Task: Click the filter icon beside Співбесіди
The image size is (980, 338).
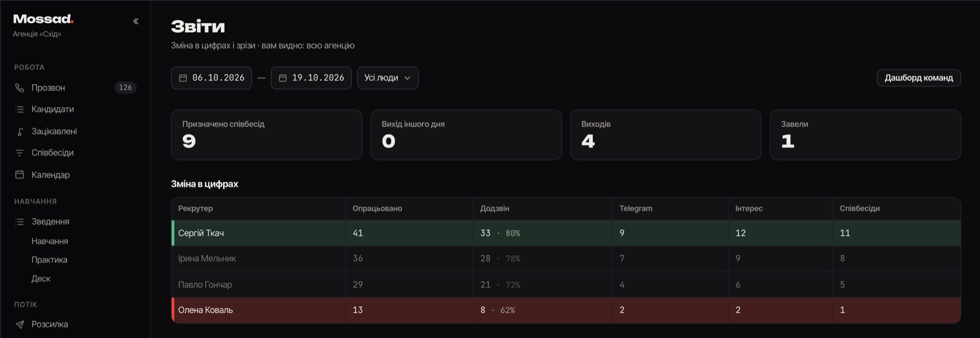Action: [20, 153]
